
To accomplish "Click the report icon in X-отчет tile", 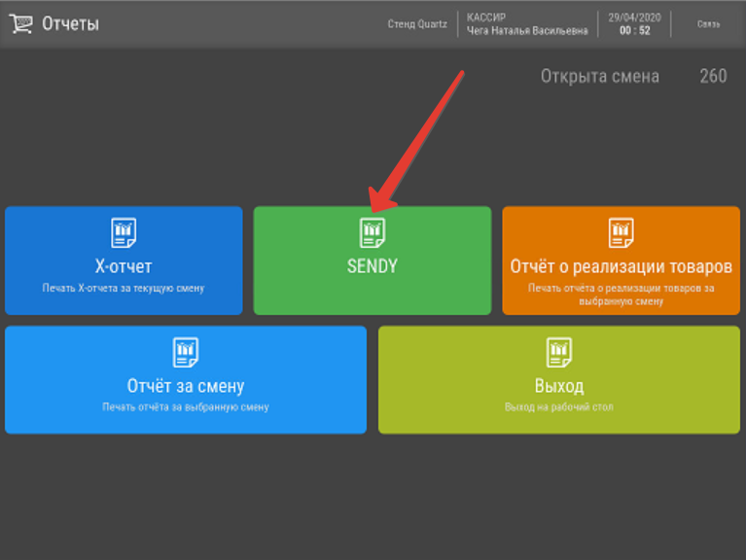I will point(124,232).
